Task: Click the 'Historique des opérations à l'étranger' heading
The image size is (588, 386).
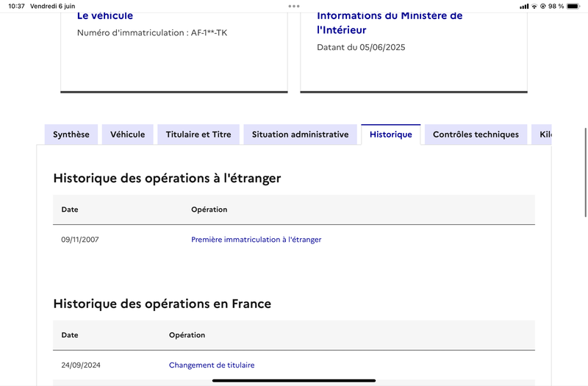Action: click(167, 178)
